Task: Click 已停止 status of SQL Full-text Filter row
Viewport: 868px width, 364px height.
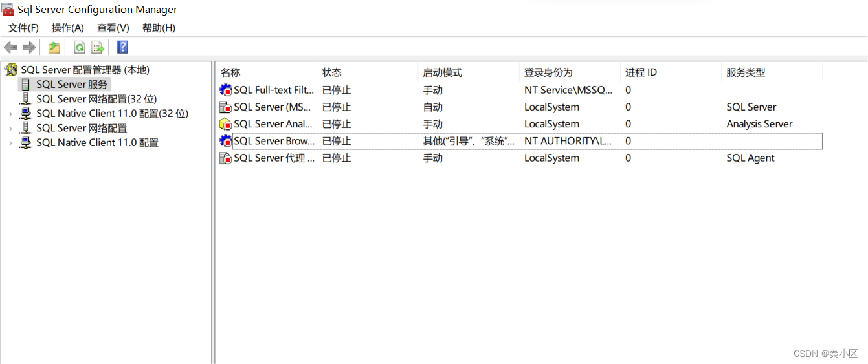Action: (x=337, y=90)
